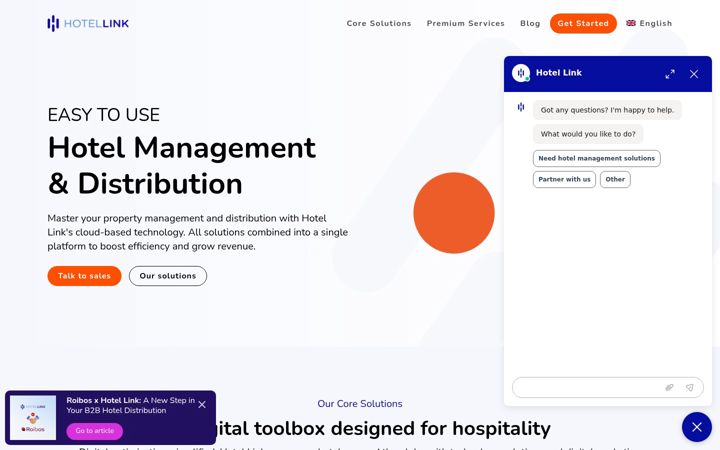Expand the chat window

tap(670, 74)
